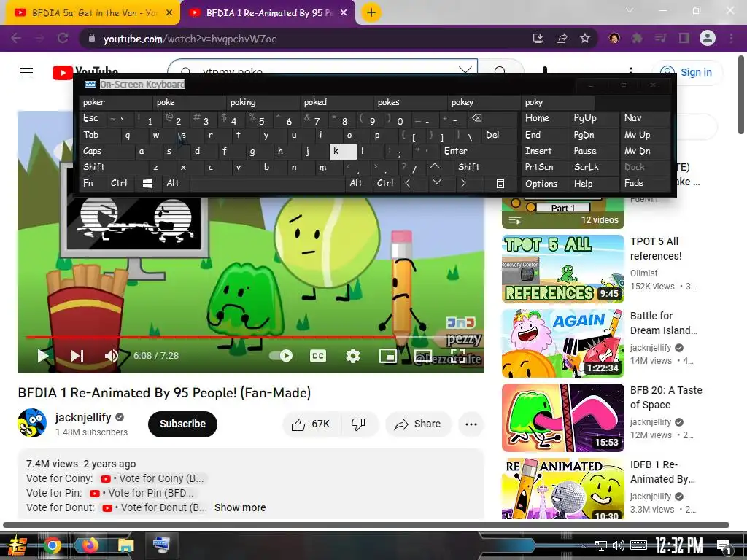Click Options key on keyboard
This screenshot has width=747, height=560.
[545, 183]
